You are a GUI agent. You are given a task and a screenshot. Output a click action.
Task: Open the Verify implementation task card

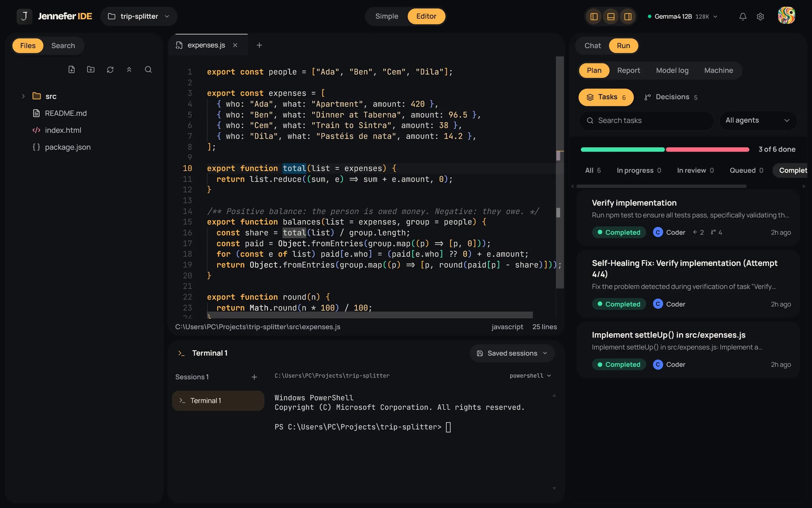coord(688,218)
